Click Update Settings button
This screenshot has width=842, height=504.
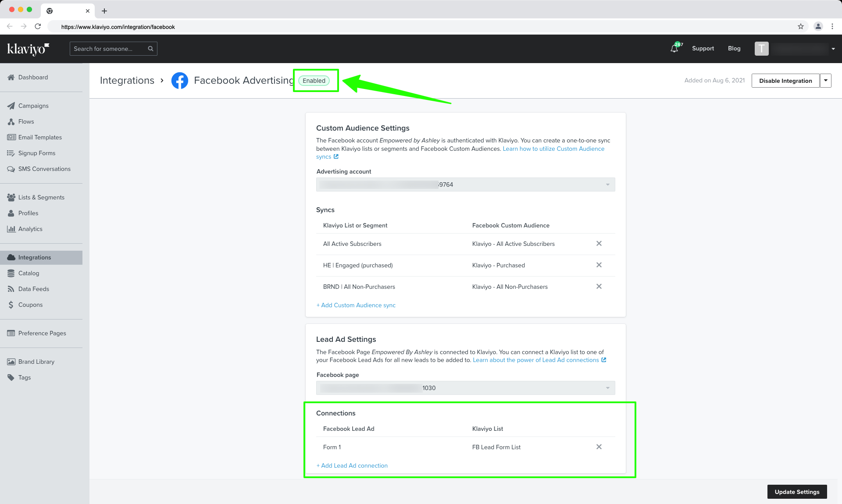[797, 492]
